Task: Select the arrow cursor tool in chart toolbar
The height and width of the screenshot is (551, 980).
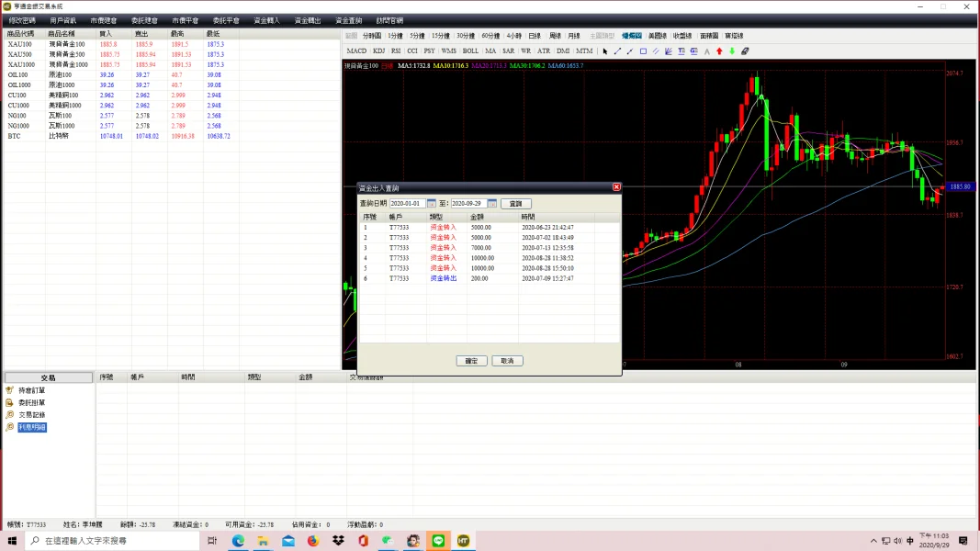Action: pos(604,51)
